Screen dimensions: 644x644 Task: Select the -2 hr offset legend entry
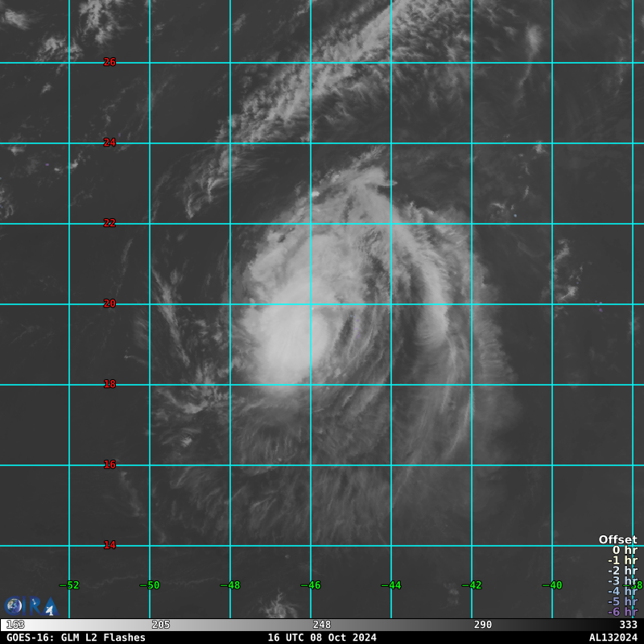622,571
